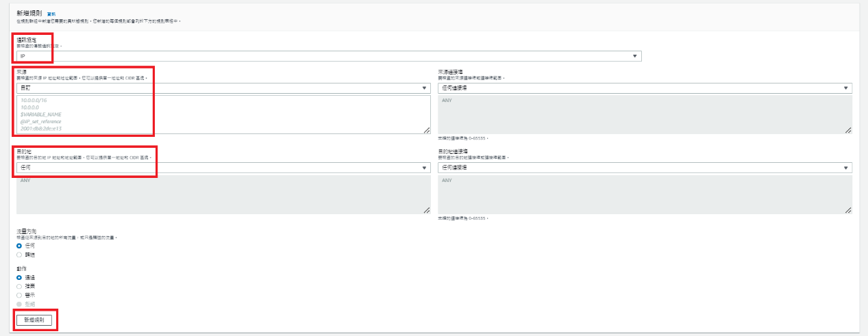Select 轉送 forward traffic direction option
Screen dimensions: 868x336
coord(19,254)
